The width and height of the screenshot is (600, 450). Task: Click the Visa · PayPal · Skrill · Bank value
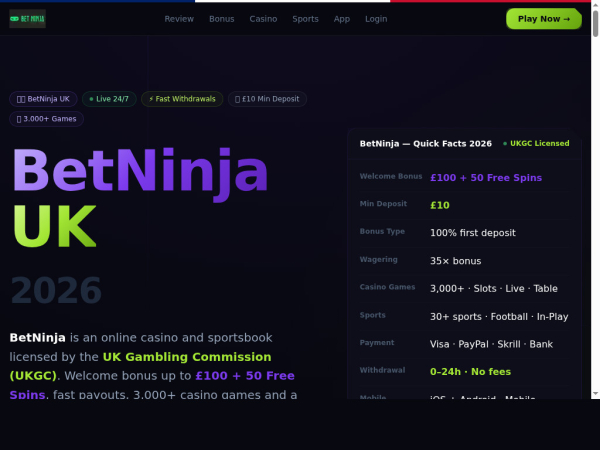(x=491, y=344)
